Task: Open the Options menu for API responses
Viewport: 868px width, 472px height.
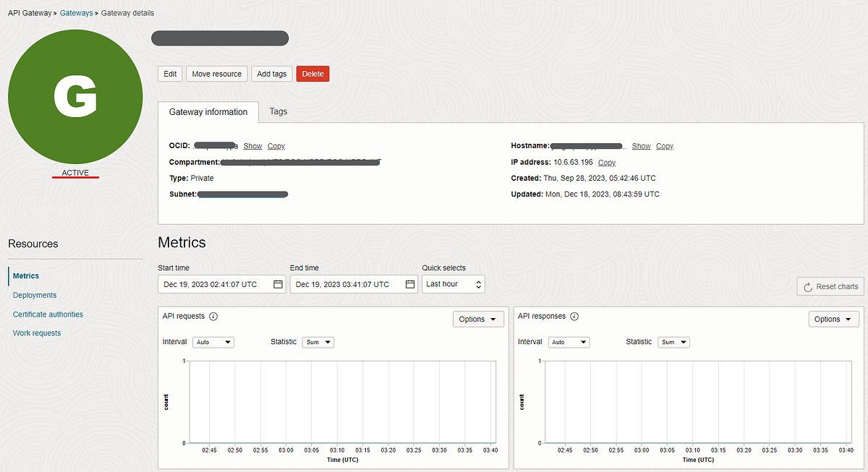Action: pos(833,319)
